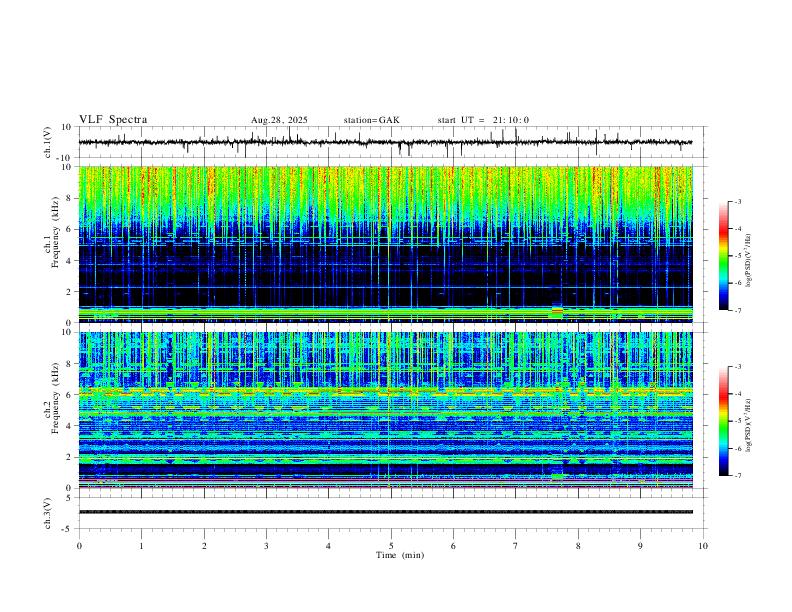
Task: Click the ch.2 color scale bar
Action: (x=724, y=421)
